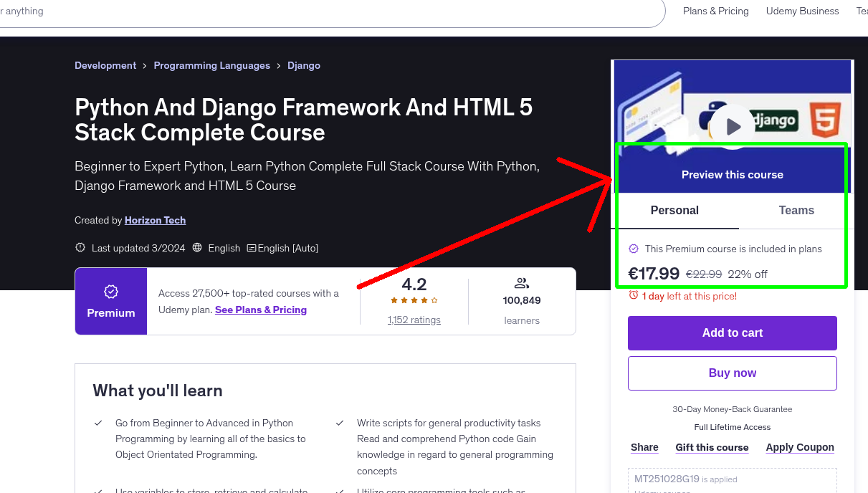Open the Share options

644,446
